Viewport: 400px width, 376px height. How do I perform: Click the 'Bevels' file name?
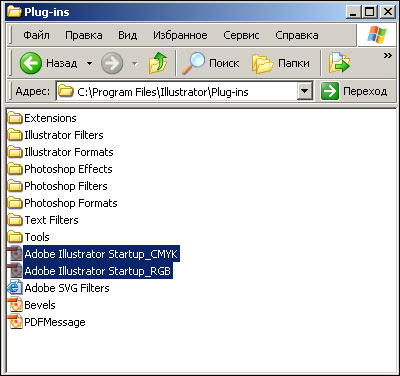(40, 305)
